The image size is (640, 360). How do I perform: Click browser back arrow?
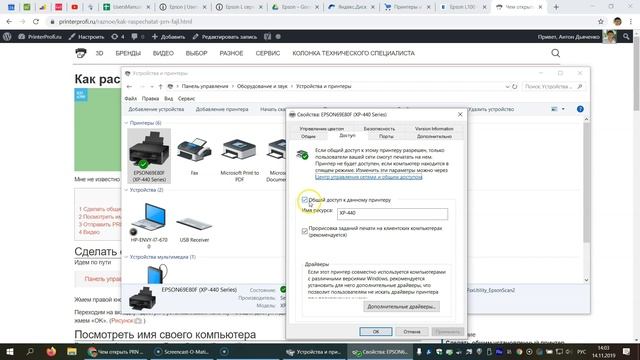(x=9, y=22)
